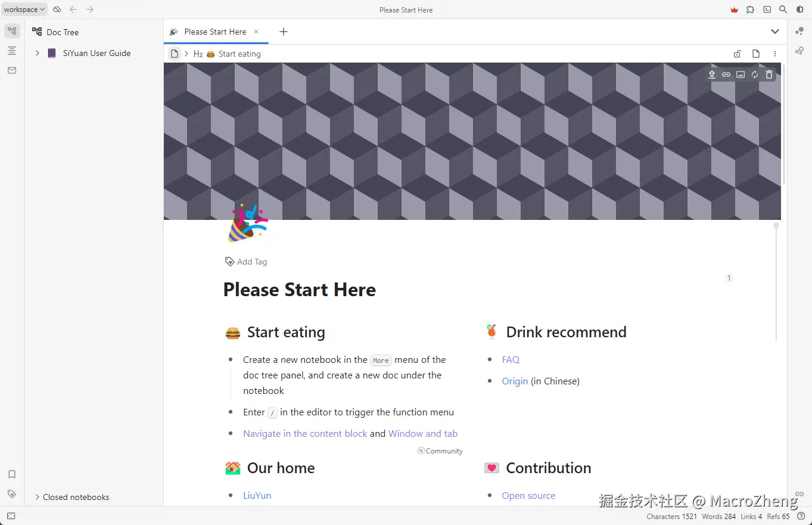Follow Navigate in the content block link
Viewport: 812px width, 525px height.
[305, 433]
